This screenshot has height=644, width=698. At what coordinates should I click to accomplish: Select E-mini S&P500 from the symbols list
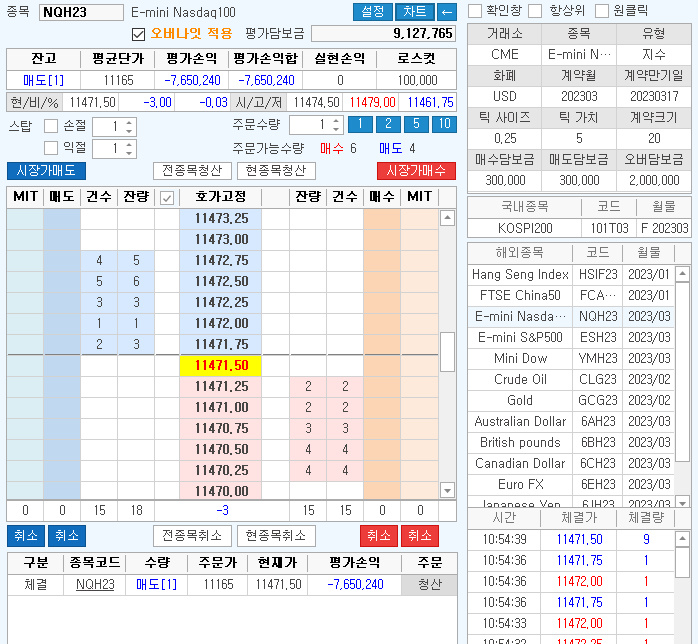click(x=519, y=337)
